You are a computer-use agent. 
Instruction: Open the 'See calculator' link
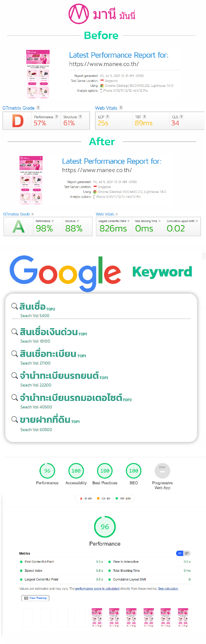coord(168,589)
